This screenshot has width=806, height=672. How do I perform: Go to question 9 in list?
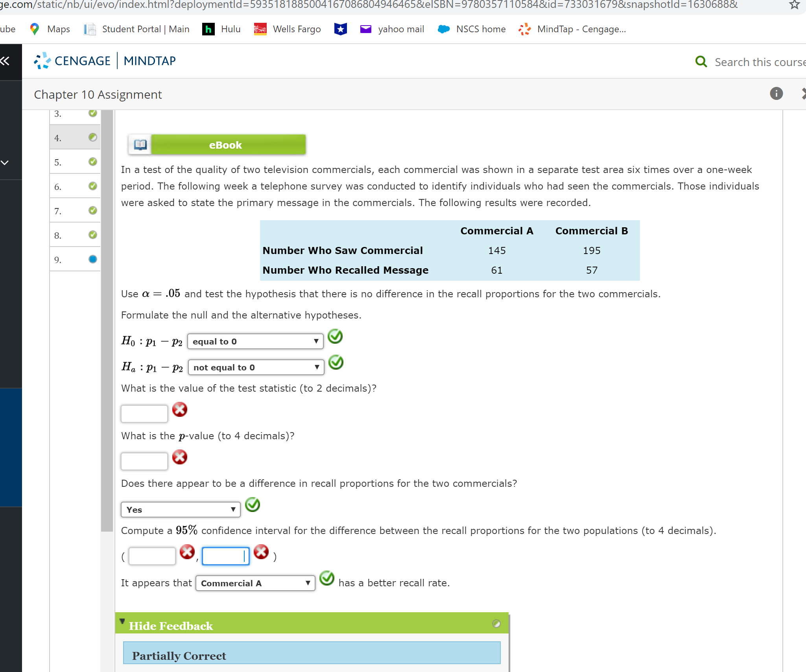pyautogui.click(x=75, y=260)
